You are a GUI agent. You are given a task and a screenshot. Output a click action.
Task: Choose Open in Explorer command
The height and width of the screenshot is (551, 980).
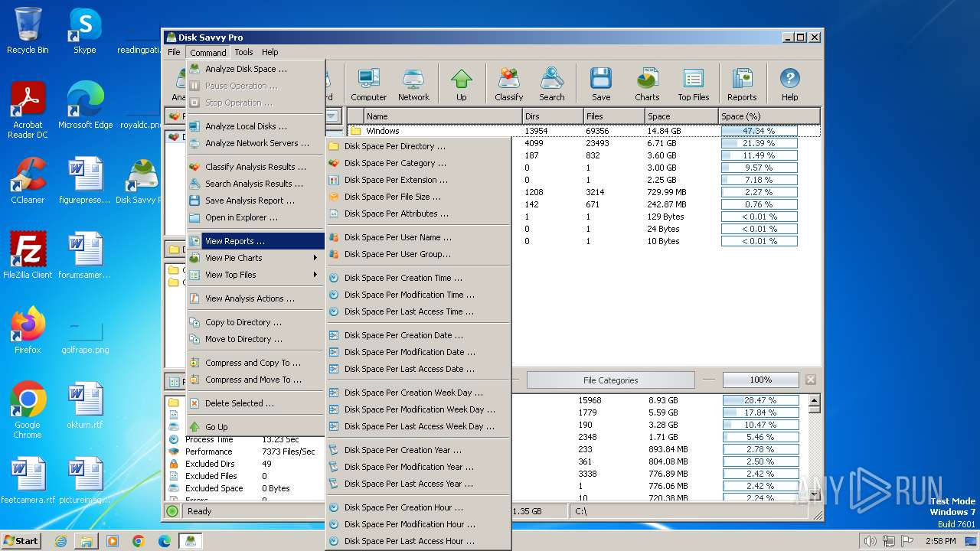coord(256,217)
